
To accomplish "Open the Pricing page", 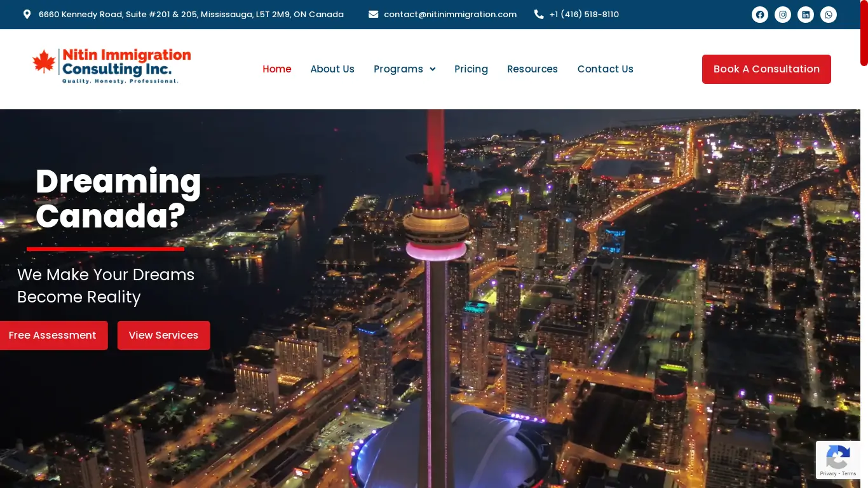I will [x=471, y=69].
